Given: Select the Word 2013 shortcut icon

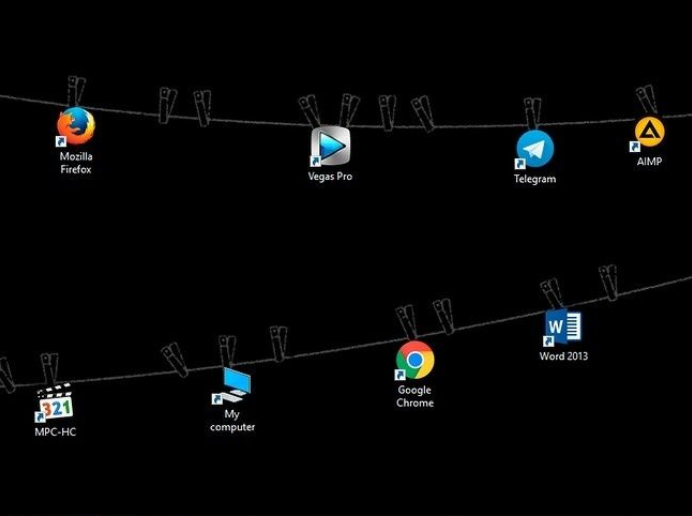Looking at the screenshot, I should click(x=563, y=327).
